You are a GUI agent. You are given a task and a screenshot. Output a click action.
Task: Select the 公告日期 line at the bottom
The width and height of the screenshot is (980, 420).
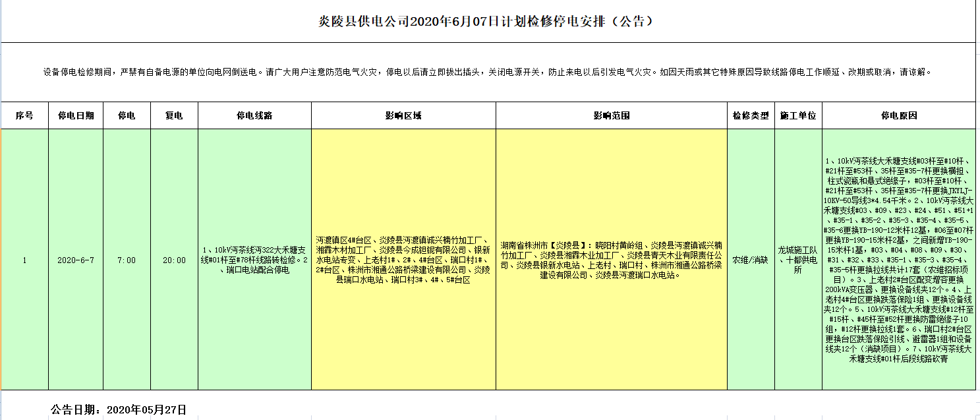coord(119,409)
